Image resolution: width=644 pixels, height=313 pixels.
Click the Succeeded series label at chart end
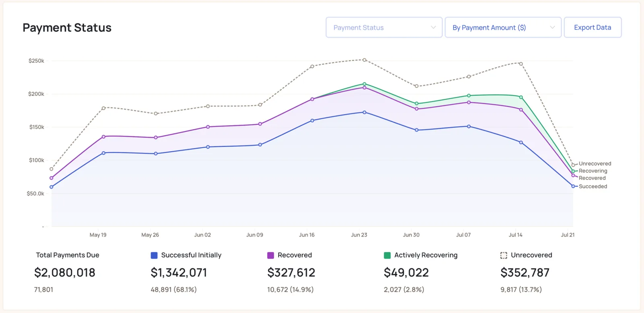pyautogui.click(x=593, y=186)
